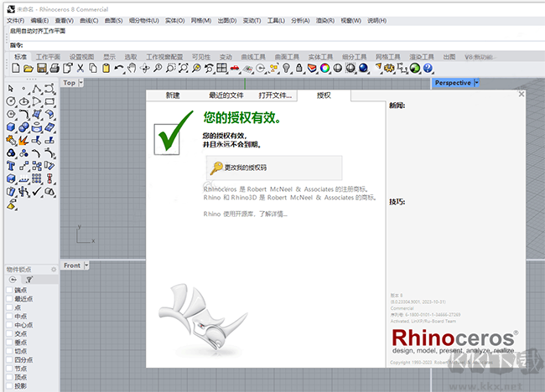
Task: Click the four-viewport layout icon
Action: pos(221,68)
